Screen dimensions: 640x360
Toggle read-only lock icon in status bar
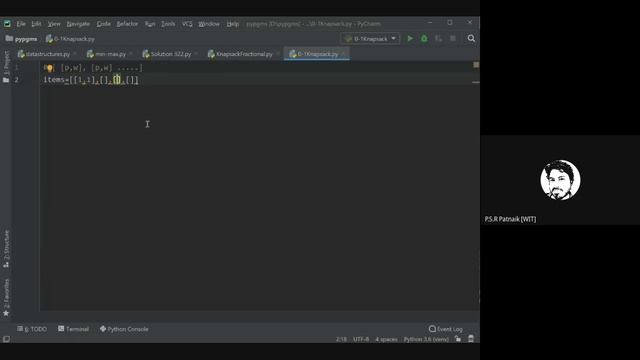point(458,339)
